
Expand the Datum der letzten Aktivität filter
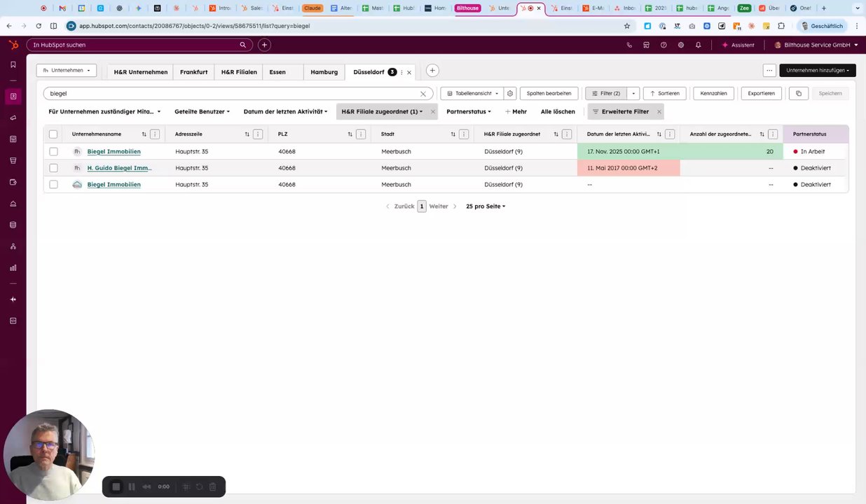285,111
